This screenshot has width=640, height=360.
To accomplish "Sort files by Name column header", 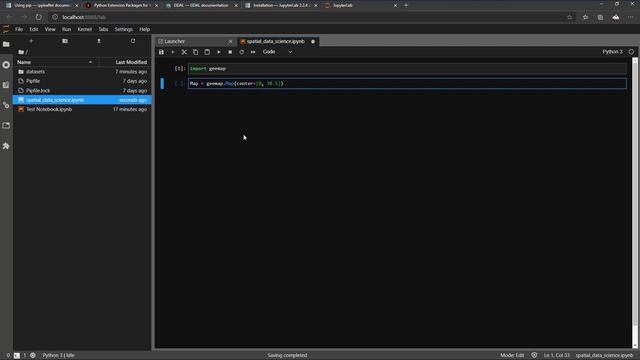I will click(x=55, y=62).
